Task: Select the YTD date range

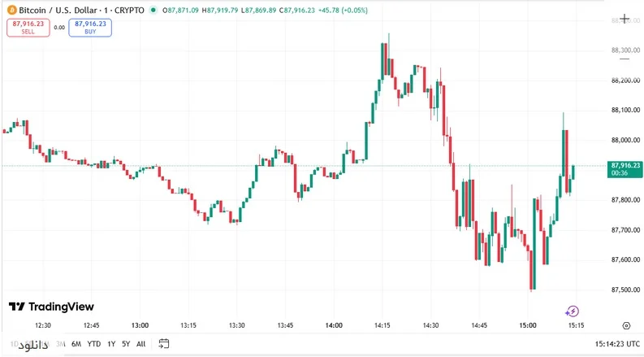Action: coord(93,344)
